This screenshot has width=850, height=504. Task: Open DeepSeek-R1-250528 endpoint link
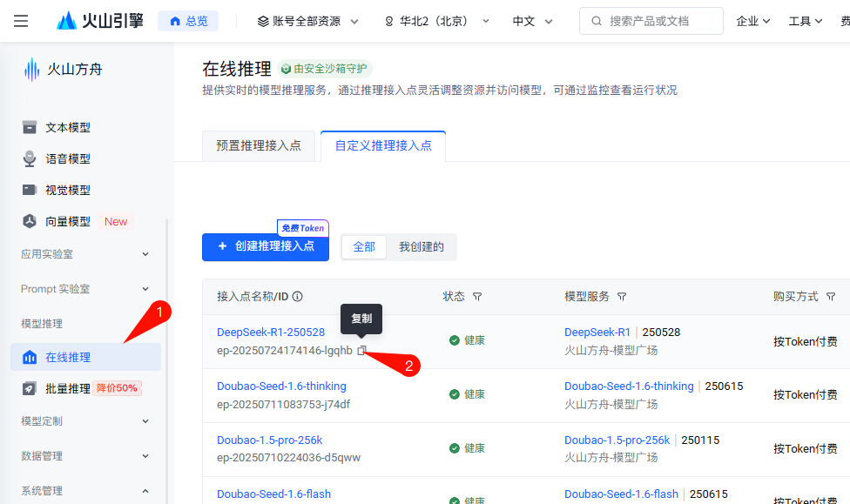[x=271, y=333]
